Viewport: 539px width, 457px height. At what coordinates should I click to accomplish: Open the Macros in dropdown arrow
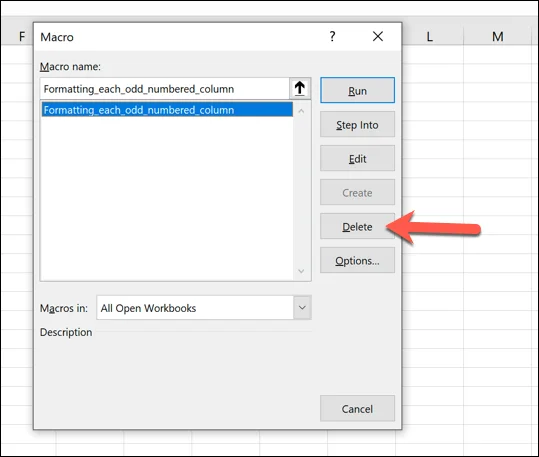(302, 307)
